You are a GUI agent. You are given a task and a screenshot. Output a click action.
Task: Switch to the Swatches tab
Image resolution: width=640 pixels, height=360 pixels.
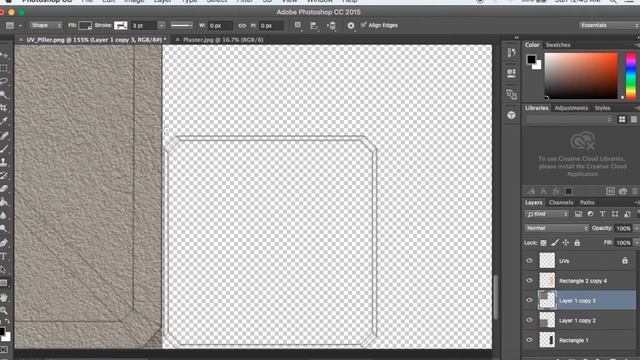click(x=558, y=45)
